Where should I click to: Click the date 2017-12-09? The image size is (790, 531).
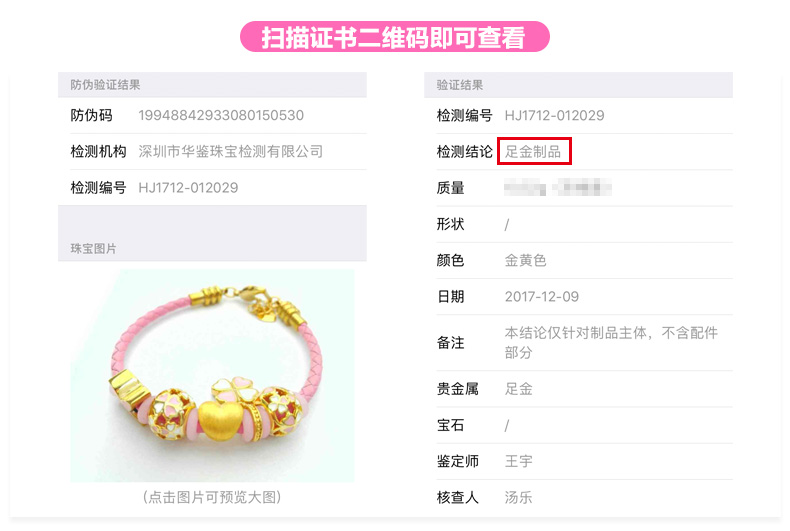click(x=542, y=297)
